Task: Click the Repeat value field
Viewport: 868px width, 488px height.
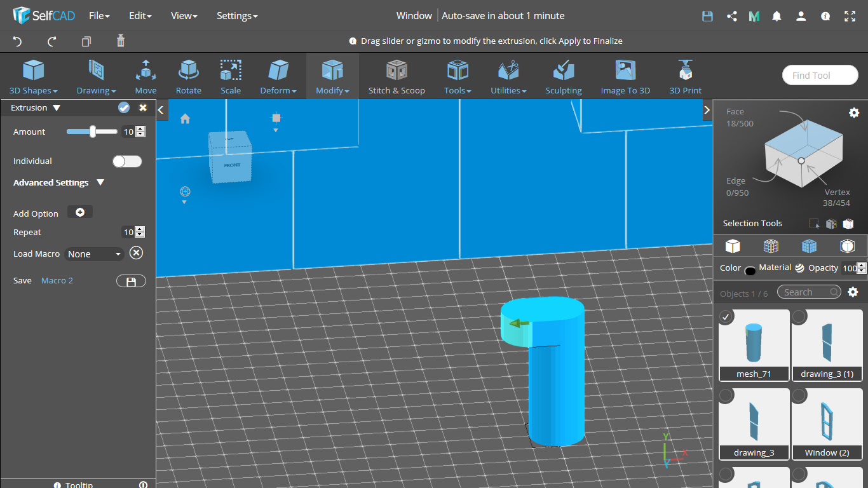Action: pyautogui.click(x=129, y=233)
